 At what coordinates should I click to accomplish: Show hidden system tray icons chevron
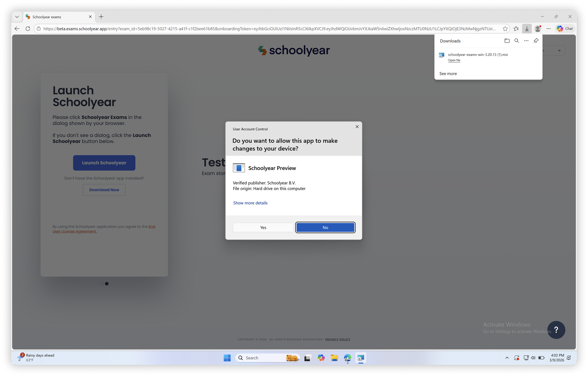click(x=507, y=358)
